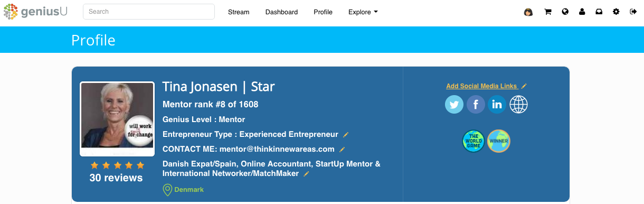Open the inbox tray icon
The height and width of the screenshot is (204, 644).
click(x=599, y=12)
